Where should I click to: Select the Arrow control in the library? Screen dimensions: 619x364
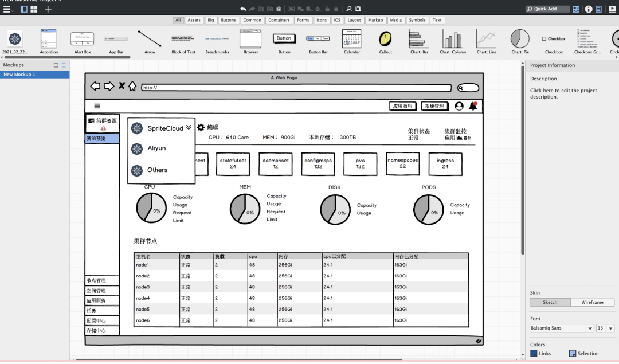pos(150,41)
